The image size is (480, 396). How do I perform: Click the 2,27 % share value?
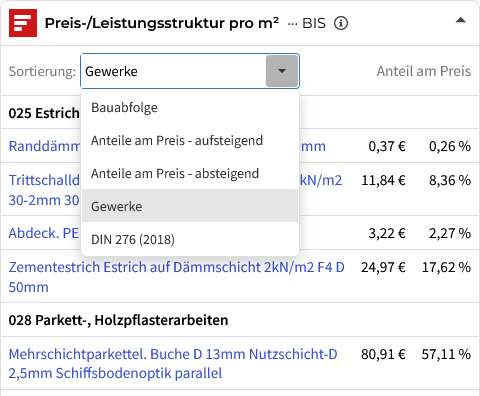(x=450, y=233)
